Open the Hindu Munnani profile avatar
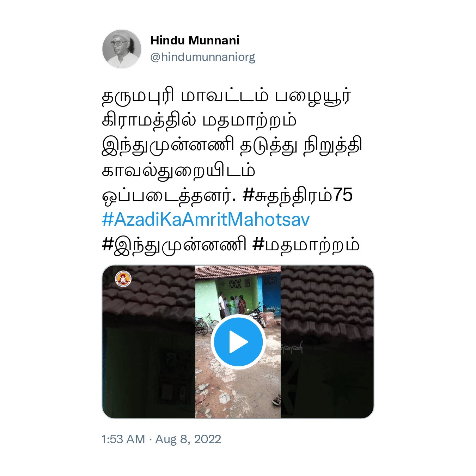This screenshot has width=476, height=476. coord(122,49)
